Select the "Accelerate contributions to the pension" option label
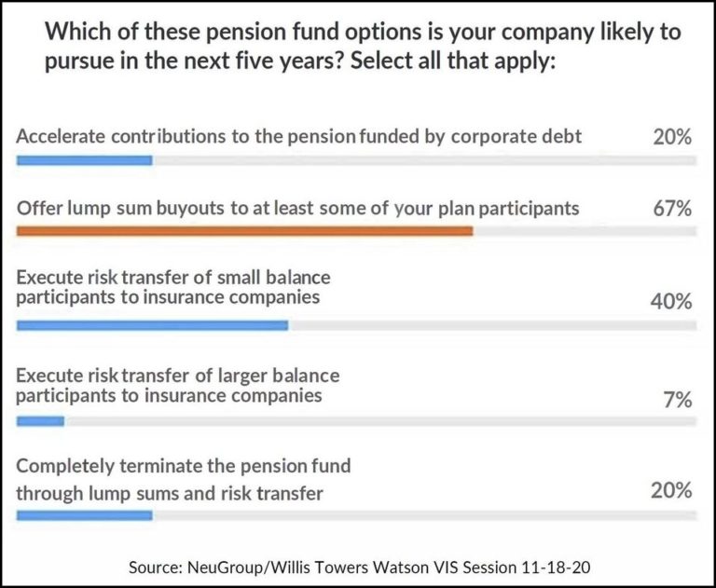Screen dimensions: 716x588 click(x=299, y=136)
